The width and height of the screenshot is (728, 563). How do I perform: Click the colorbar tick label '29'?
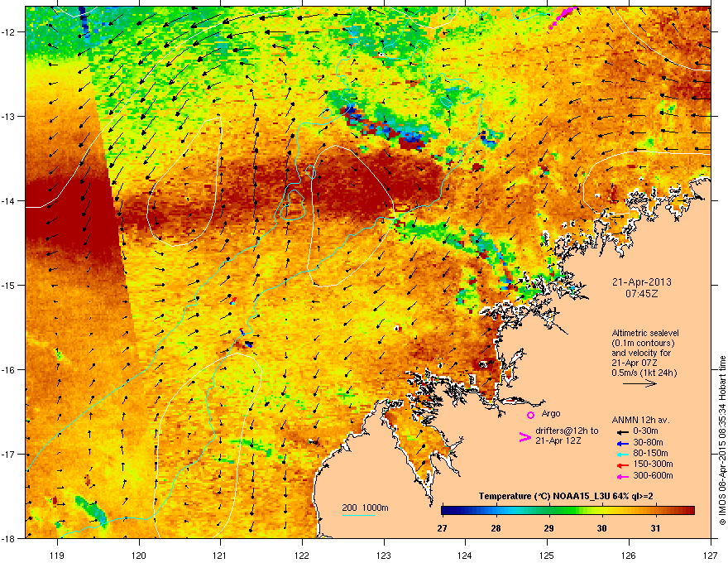pos(548,528)
